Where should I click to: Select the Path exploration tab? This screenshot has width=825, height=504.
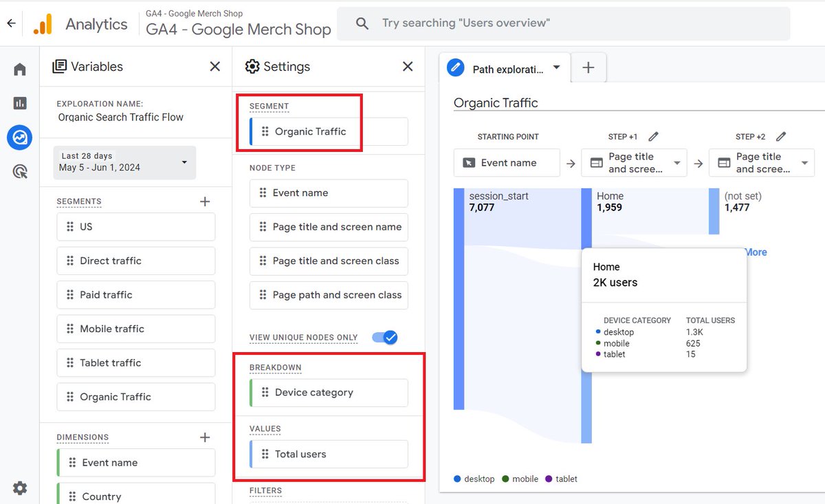505,67
